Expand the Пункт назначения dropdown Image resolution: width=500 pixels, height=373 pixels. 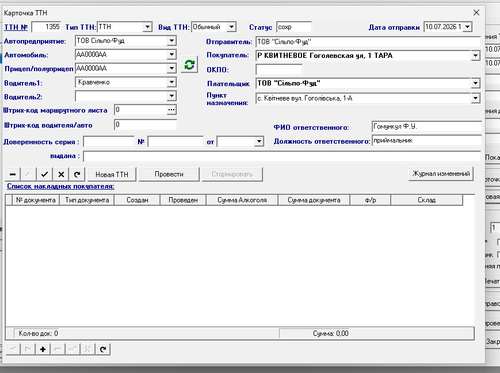click(475, 98)
